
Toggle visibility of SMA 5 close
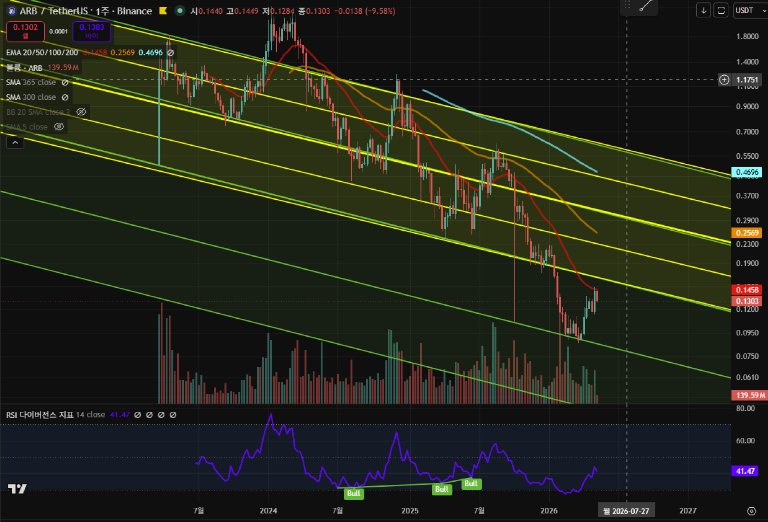(59, 127)
